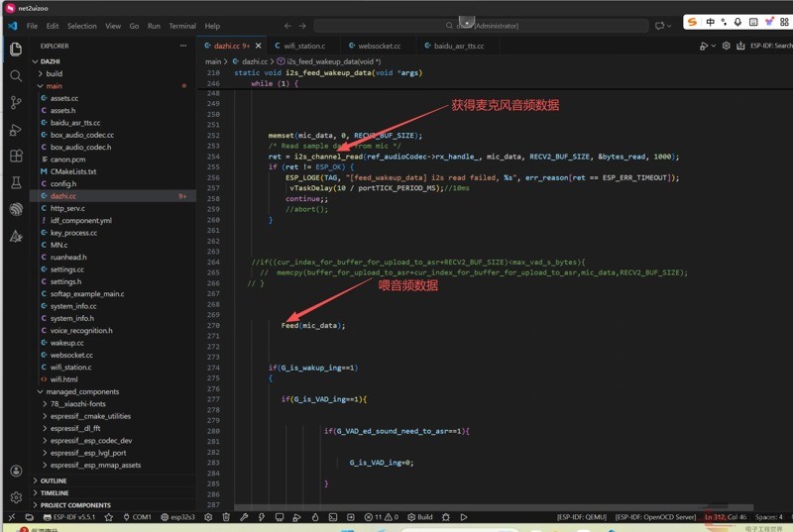Open the Source Control view

(16, 102)
